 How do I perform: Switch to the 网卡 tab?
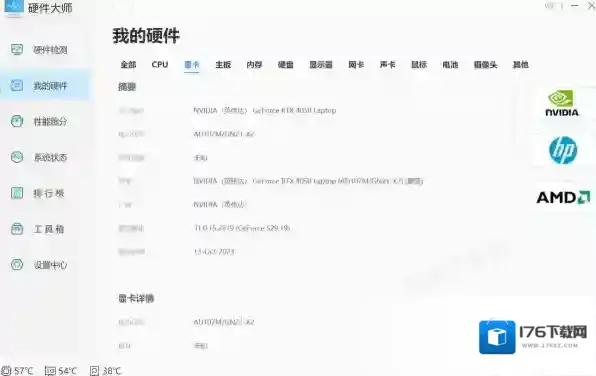click(356, 65)
